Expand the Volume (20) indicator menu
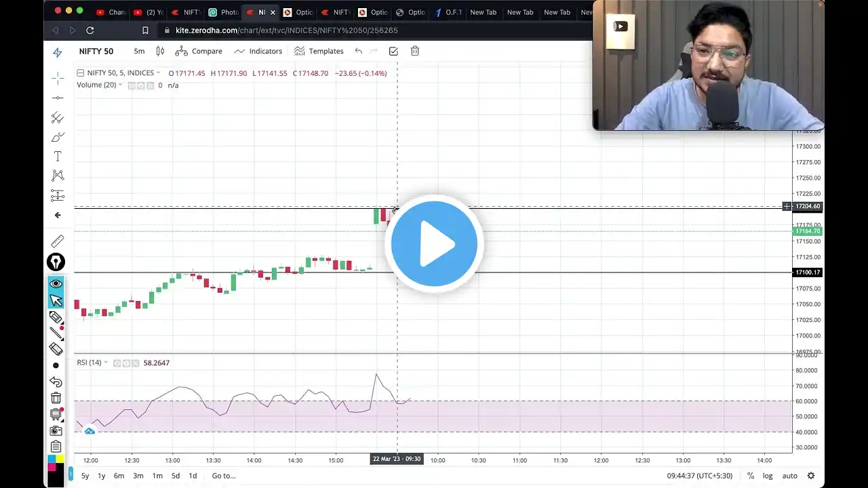This screenshot has width=868, height=488. point(121,85)
